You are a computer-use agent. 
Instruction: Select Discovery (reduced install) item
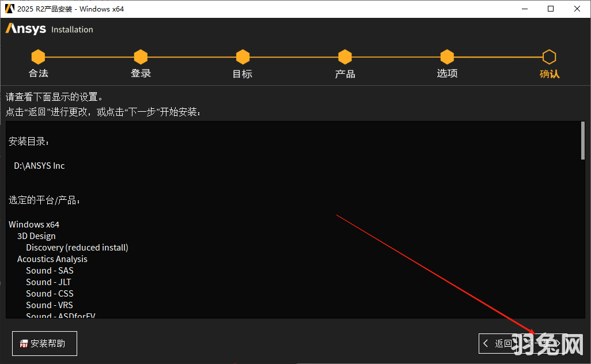(x=77, y=247)
